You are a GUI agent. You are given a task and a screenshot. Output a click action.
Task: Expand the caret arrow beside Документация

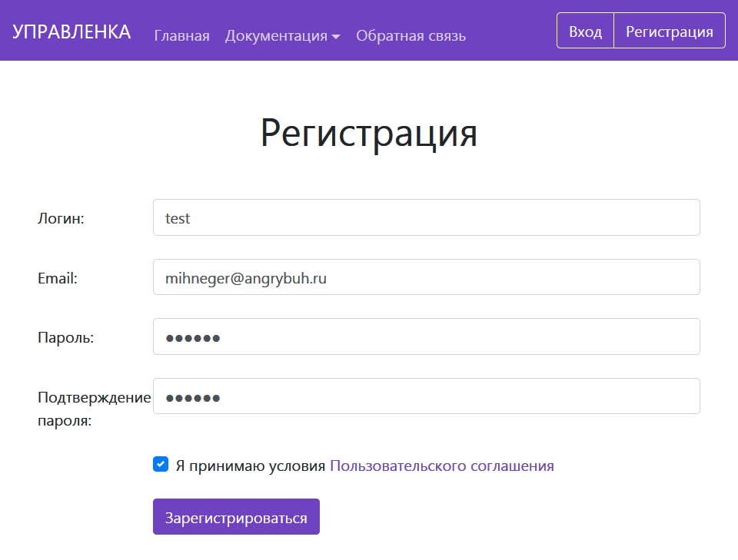336,36
